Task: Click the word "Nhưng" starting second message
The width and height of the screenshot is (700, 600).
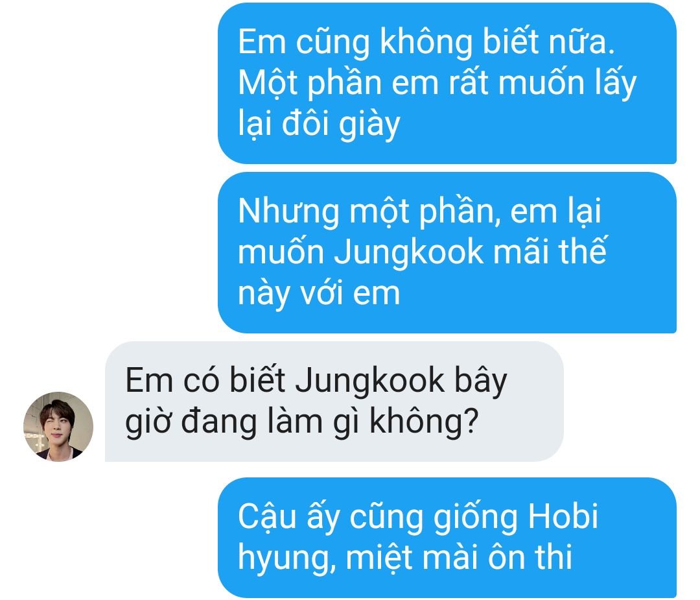Action: (x=288, y=211)
